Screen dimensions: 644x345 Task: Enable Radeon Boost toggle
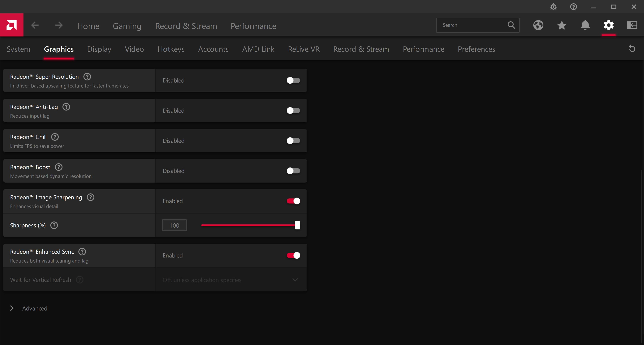(x=293, y=171)
